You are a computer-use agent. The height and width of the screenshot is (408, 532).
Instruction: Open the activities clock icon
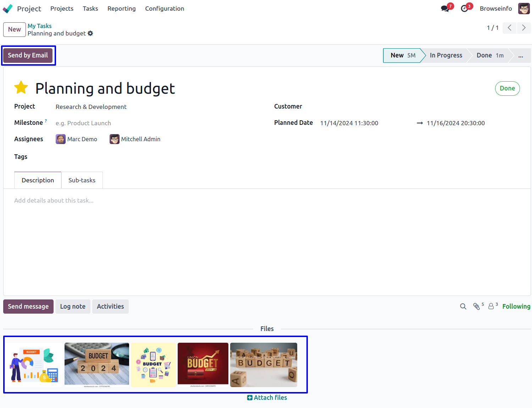465,9
